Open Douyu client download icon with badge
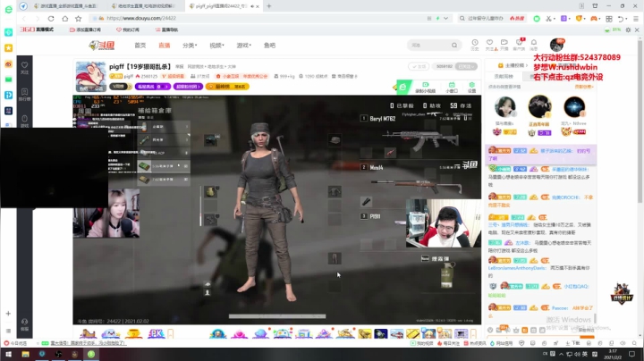Screen dimensions: 644x361 point(519,42)
